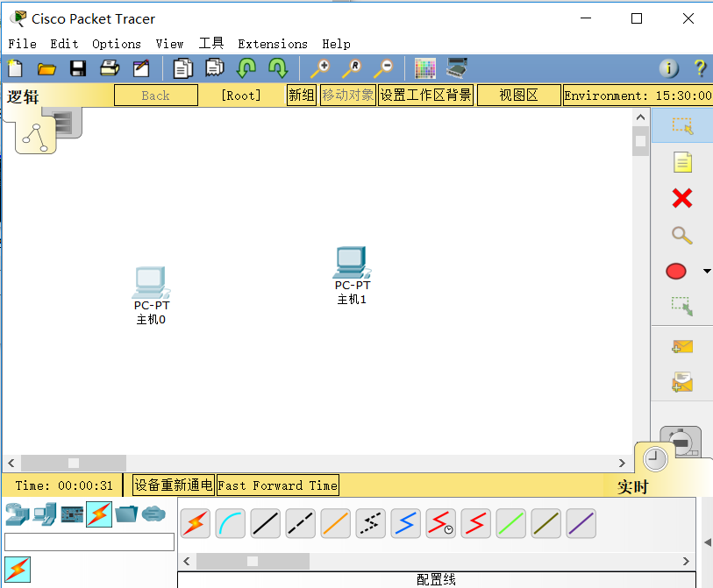Choose the Select tool in right panel
This screenshot has height=588, width=713.
coord(682,125)
